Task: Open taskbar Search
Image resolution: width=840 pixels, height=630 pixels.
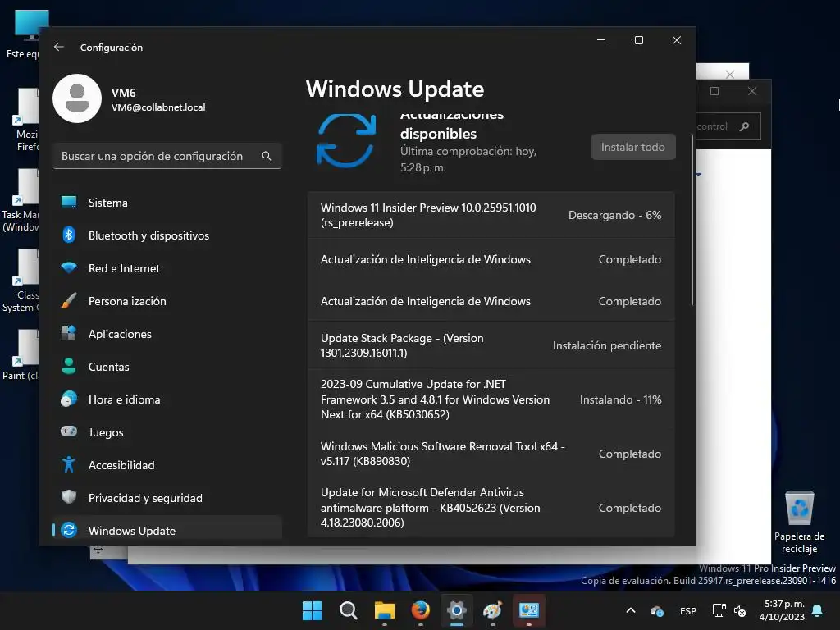Action: coord(348,610)
